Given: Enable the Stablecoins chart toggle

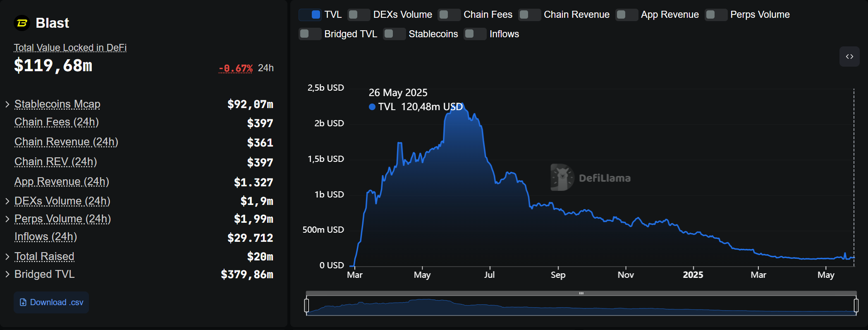Looking at the screenshot, I should 394,34.
